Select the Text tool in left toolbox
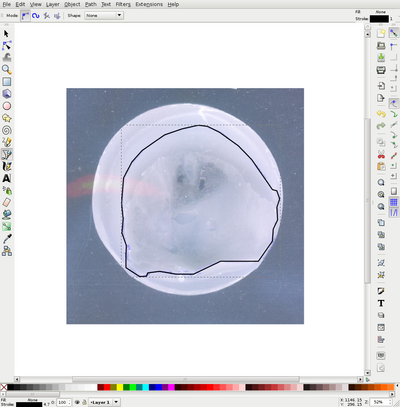The image size is (400, 407). point(7,178)
